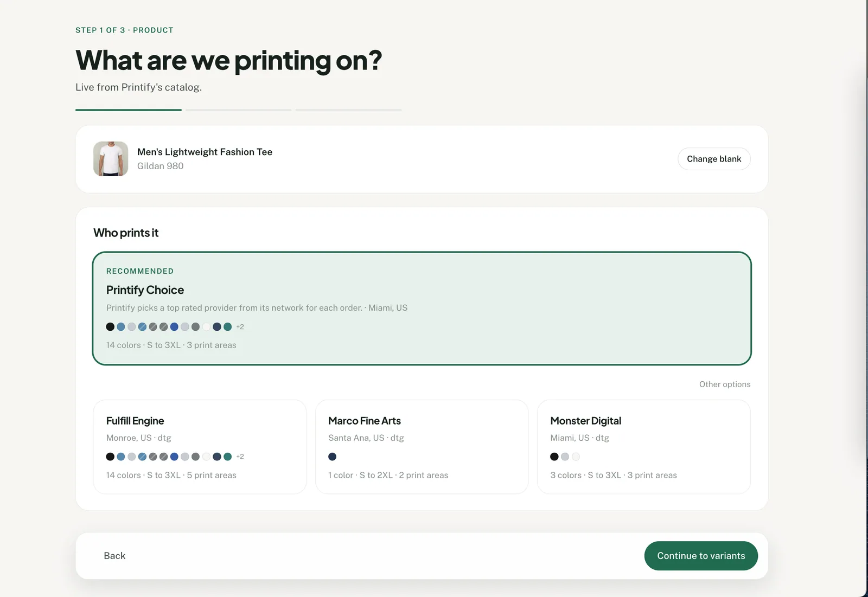Viewport: 868px width, 597px height.
Task: Pick black swatch in Monster Digital card
Action: pyautogui.click(x=554, y=457)
